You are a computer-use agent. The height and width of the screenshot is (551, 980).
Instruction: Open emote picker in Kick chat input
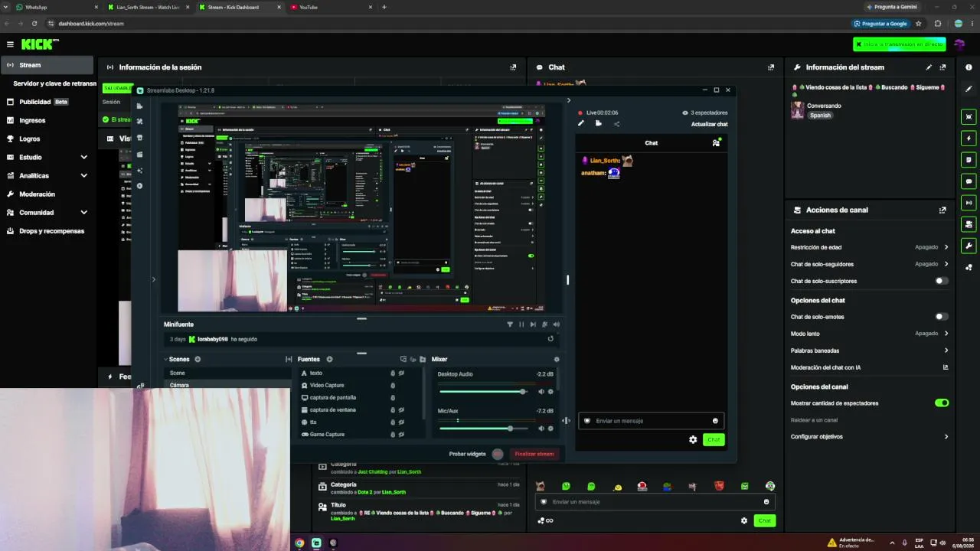pos(766,502)
